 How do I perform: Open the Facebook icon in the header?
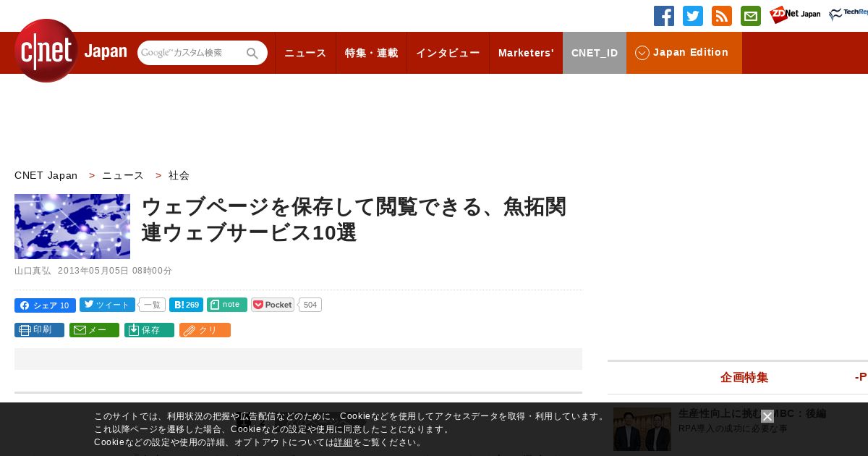coord(664,16)
